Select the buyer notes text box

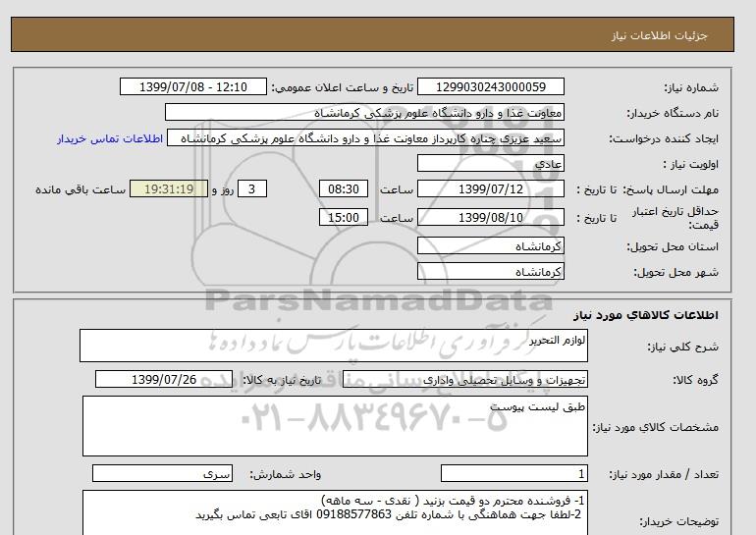pyautogui.click(x=335, y=512)
